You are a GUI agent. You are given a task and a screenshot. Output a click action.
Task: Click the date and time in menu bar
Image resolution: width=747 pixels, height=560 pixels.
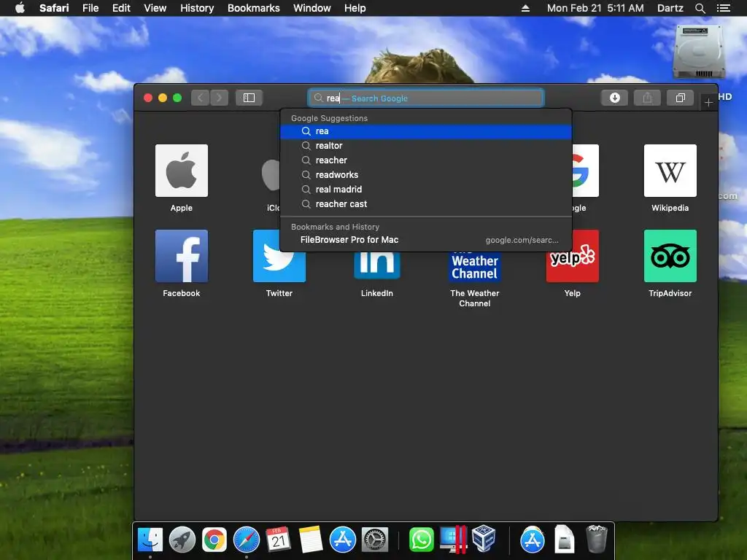tap(595, 8)
